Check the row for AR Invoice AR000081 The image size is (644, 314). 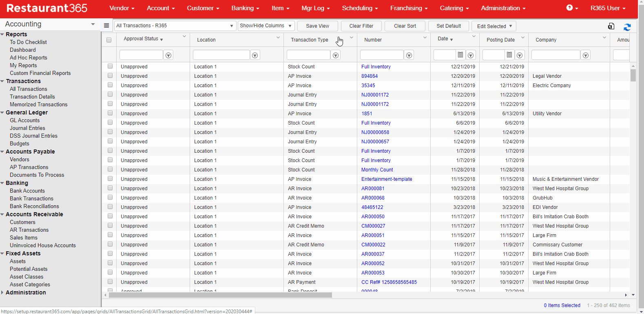(x=110, y=188)
